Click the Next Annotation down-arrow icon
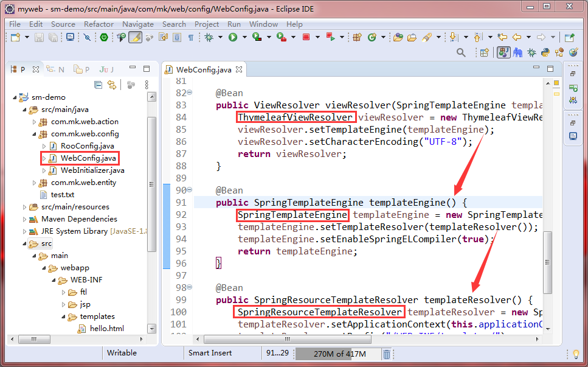Image resolution: width=588 pixels, height=367 pixels. coord(454,37)
